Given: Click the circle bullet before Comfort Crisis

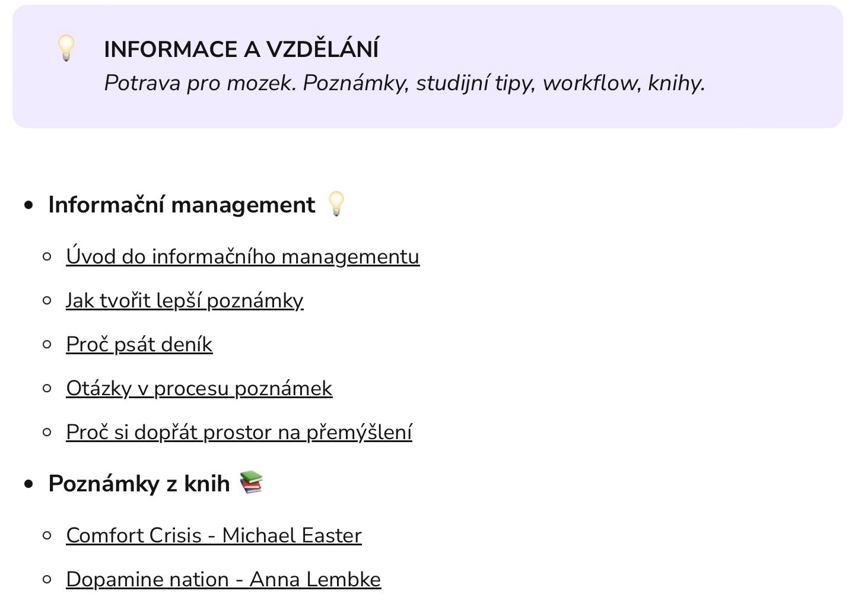Looking at the screenshot, I should click(x=47, y=535).
